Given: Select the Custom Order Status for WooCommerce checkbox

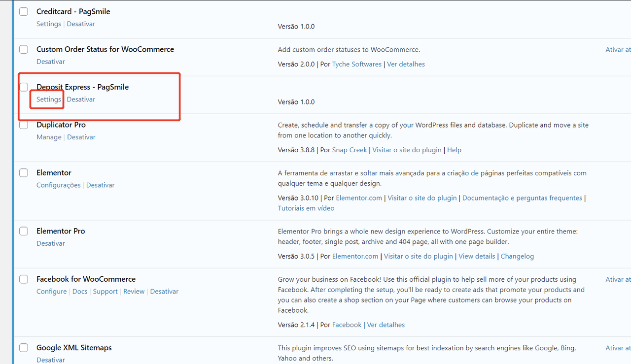Looking at the screenshot, I should click(24, 49).
